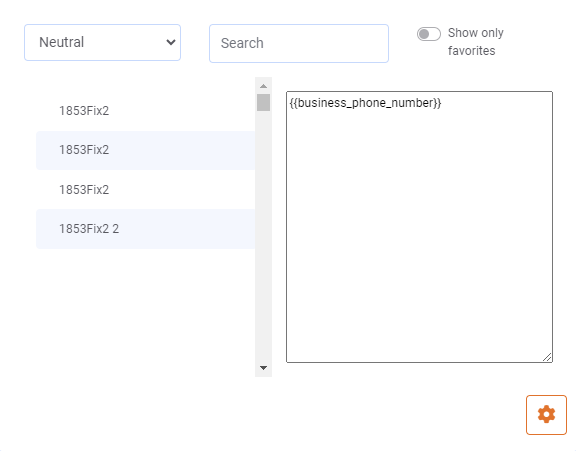Click the empty scrollbar track below the thumb
Screen dimensions: 576x451
263,235
